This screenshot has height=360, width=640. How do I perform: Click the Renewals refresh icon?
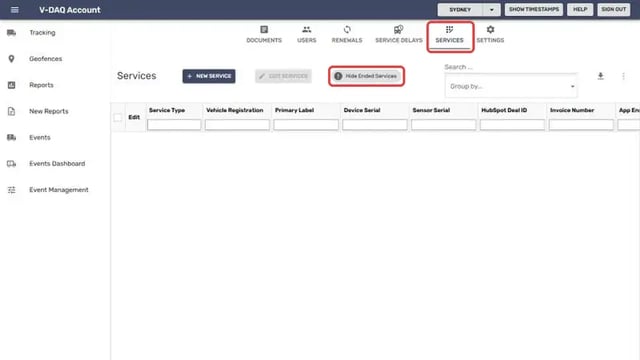(347, 29)
